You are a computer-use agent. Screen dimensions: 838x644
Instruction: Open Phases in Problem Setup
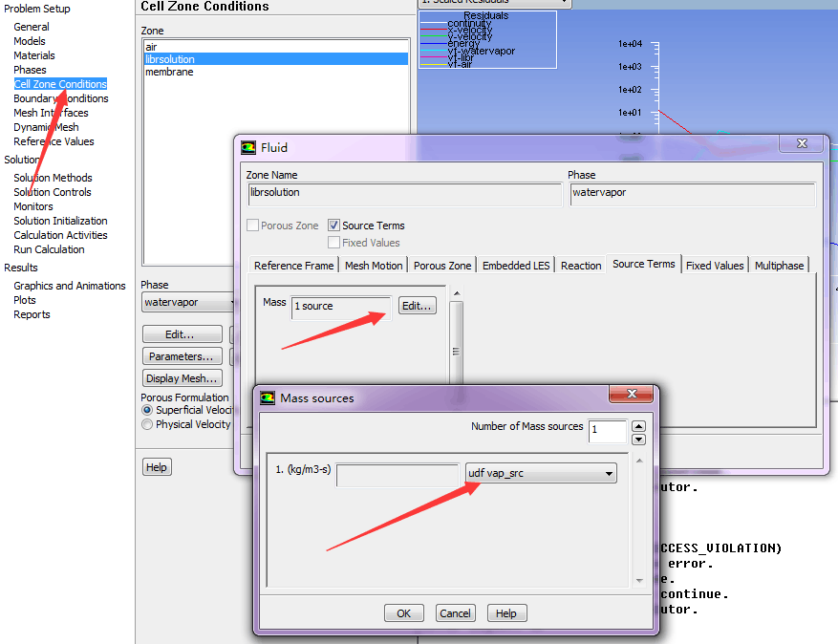[x=30, y=70]
